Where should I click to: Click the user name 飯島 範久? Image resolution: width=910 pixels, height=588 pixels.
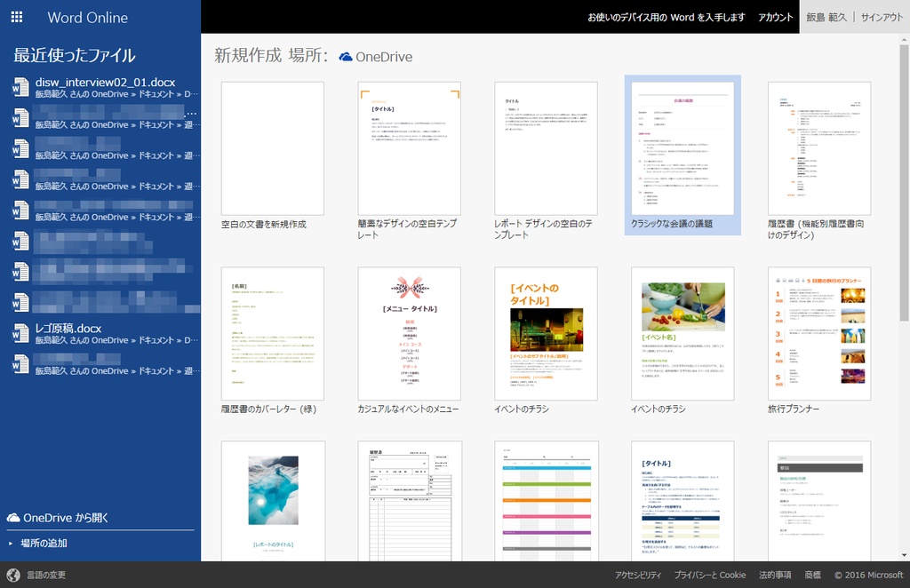[826, 18]
